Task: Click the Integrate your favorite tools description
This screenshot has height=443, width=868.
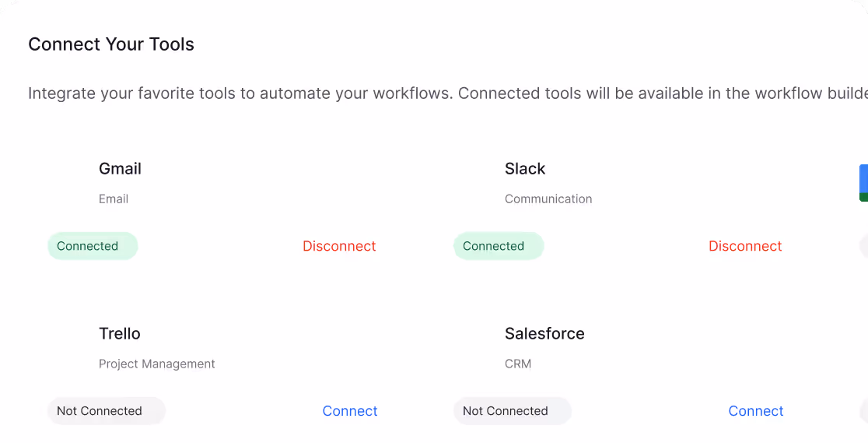Action: [x=448, y=93]
